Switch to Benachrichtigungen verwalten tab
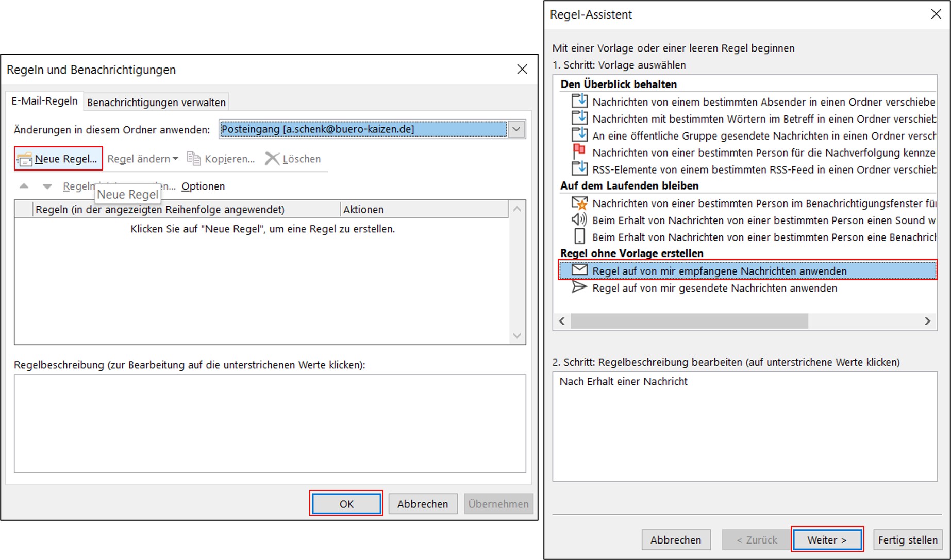The height and width of the screenshot is (560, 951). [x=156, y=103]
